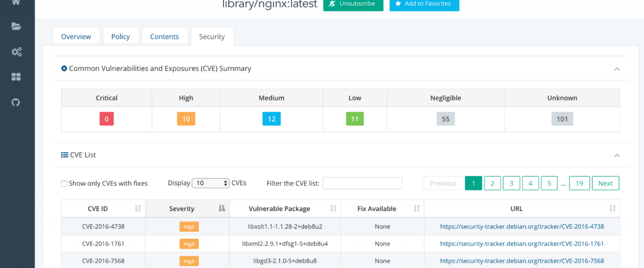Viewport: 644px width, 268px height.
Task: Click the Unknown count badge 101
Action: [562, 119]
